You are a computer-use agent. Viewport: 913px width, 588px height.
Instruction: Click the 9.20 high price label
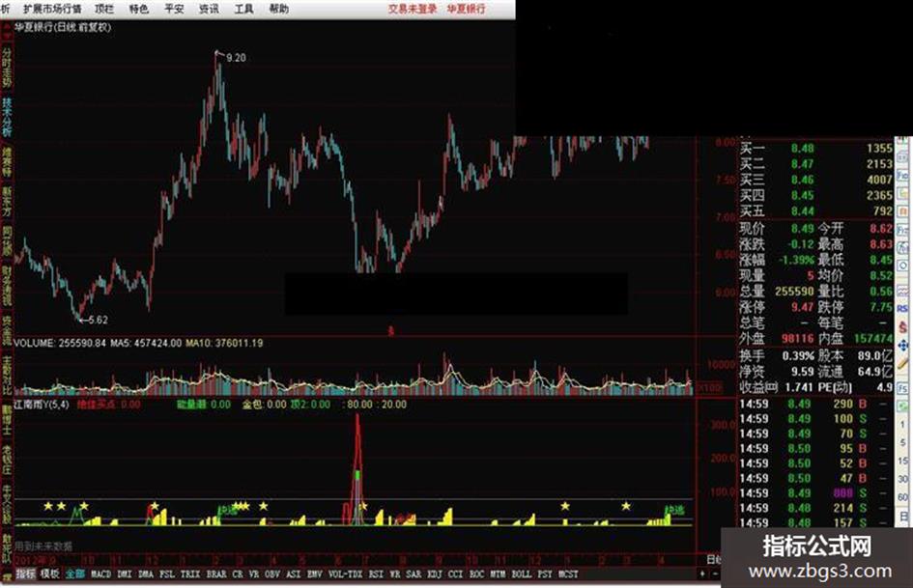pyautogui.click(x=236, y=58)
